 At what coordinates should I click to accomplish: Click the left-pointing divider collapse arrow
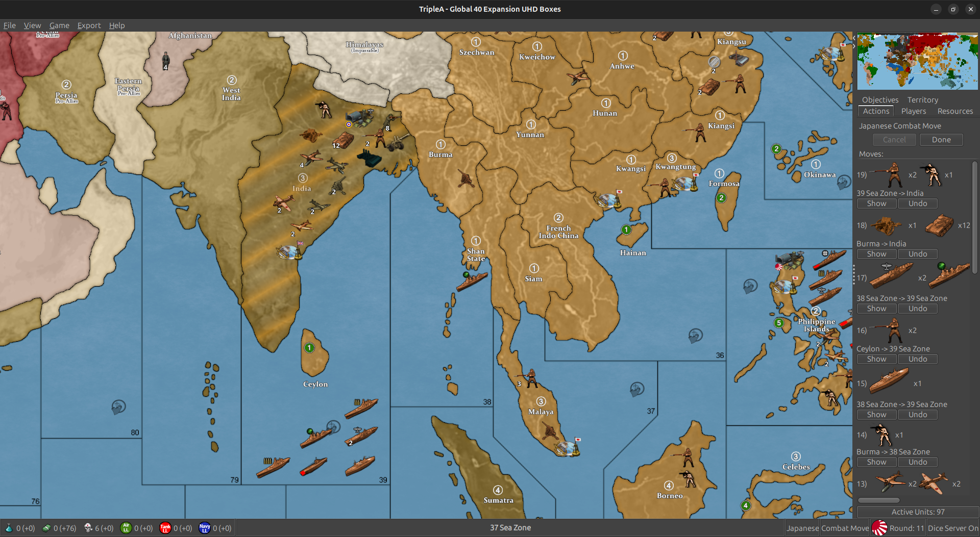(x=854, y=38)
